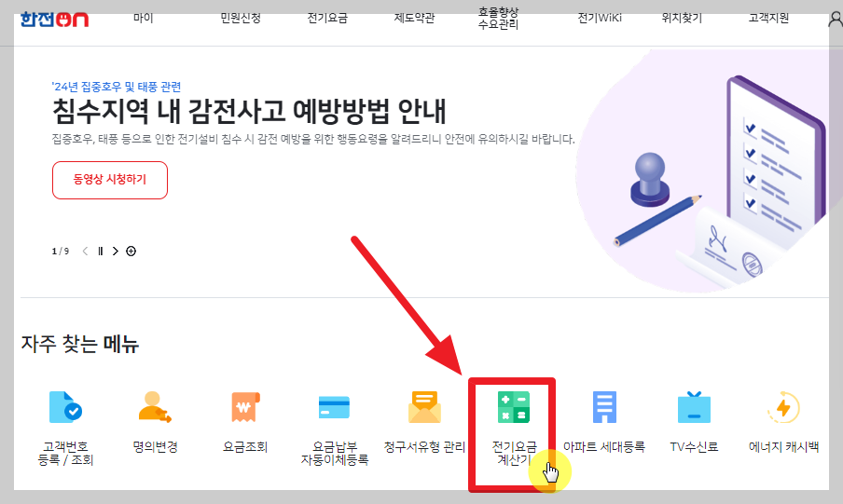Open the TV수신료 icon

pos(694,407)
